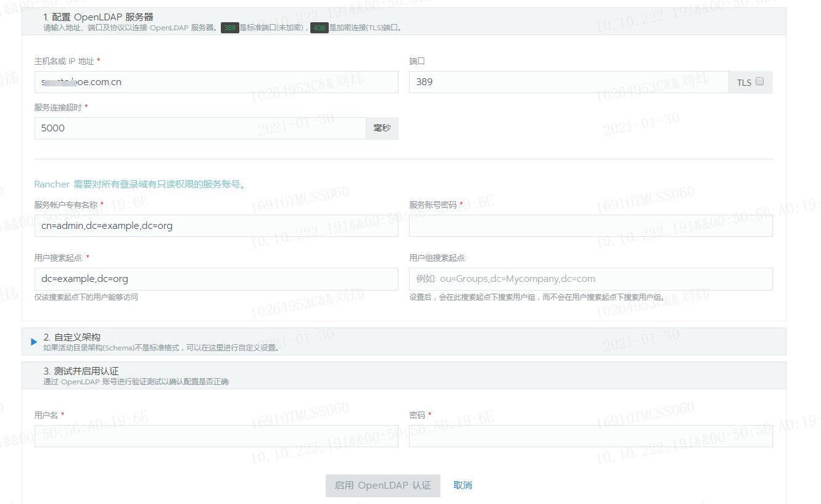
Task: Click the description 通过 OpenLDAP 账号进行验证测试
Action: click(x=136, y=382)
